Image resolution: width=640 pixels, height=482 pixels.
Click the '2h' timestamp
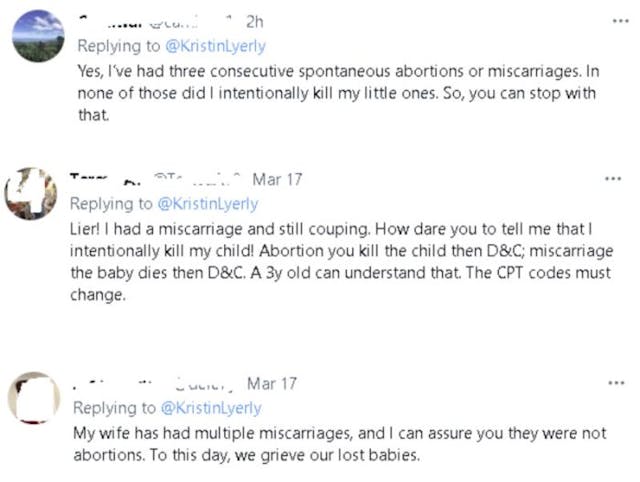pyautogui.click(x=254, y=23)
